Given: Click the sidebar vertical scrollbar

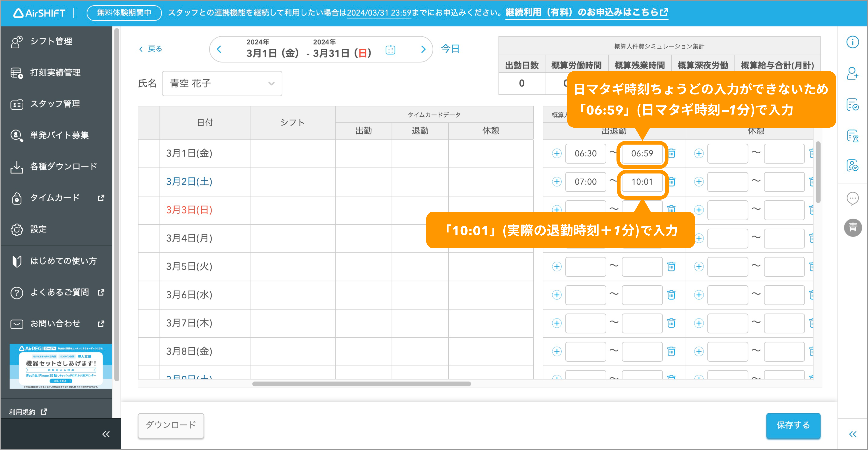Looking at the screenshot, I should coord(117,205).
